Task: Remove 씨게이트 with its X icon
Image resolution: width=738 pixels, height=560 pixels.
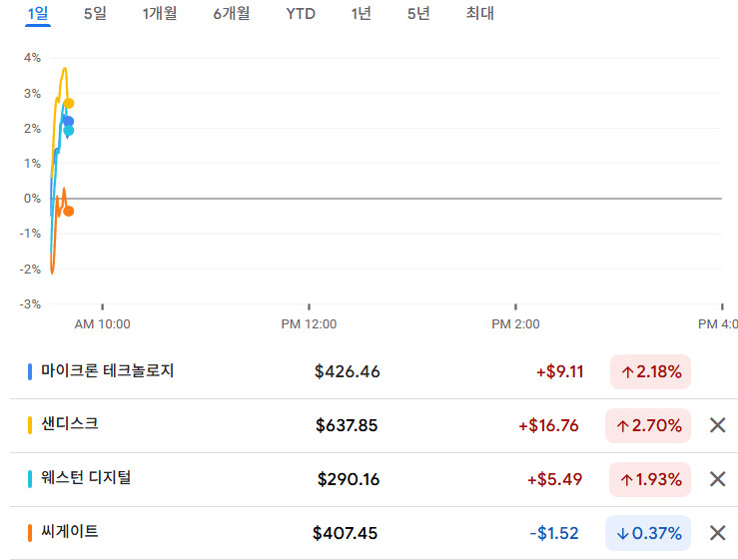Action: point(717,532)
